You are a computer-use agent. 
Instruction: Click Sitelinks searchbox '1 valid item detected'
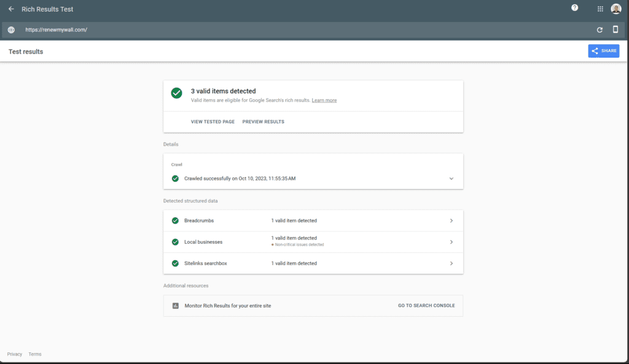[294, 263]
